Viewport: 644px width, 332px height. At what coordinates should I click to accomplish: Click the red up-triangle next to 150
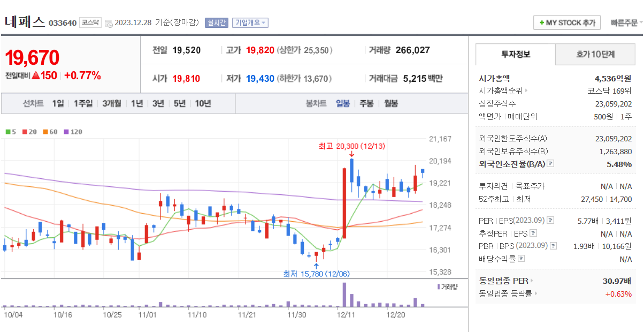click(36, 76)
